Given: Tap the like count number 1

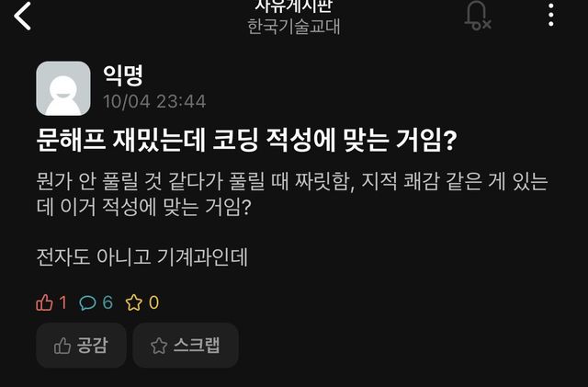Looking at the screenshot, I should coord(63,302).
